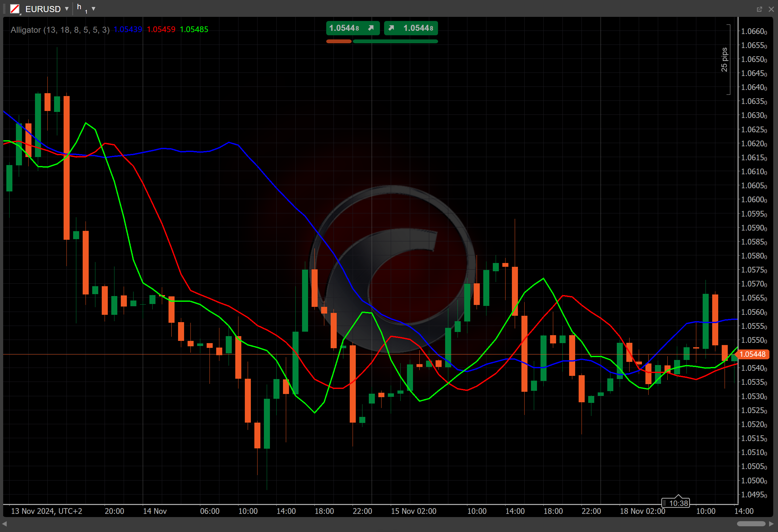Click the chart color scheme icon beside EURUSD
The height and width of the screenshot is (532, 778).
pyautogui.click(x=15, y=9)
